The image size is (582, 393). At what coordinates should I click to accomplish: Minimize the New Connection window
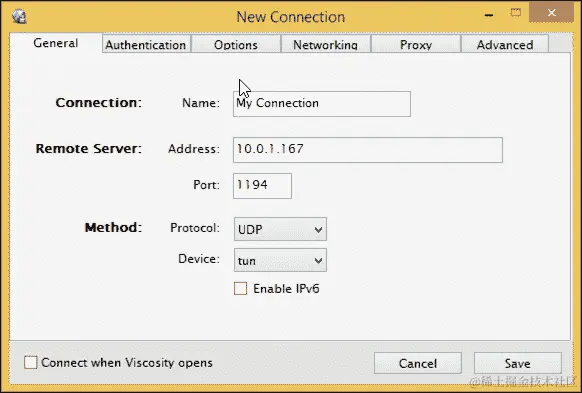(x=489, y=15)
